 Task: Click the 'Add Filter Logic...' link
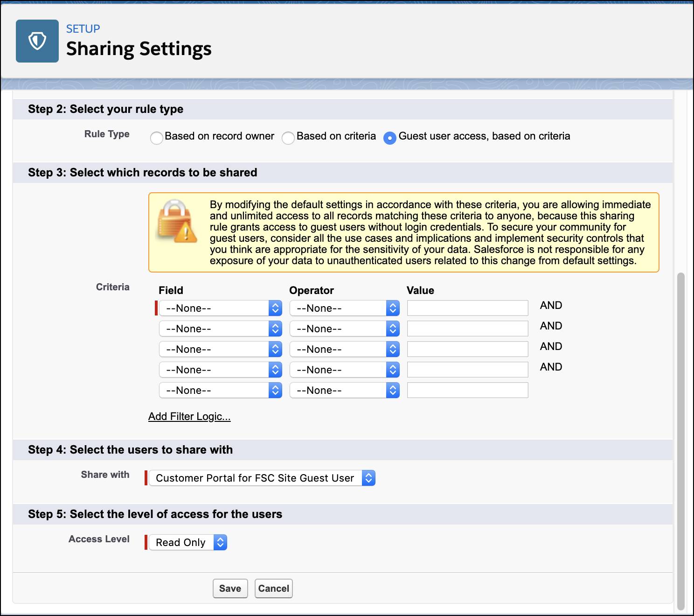(x=189, y=416)
